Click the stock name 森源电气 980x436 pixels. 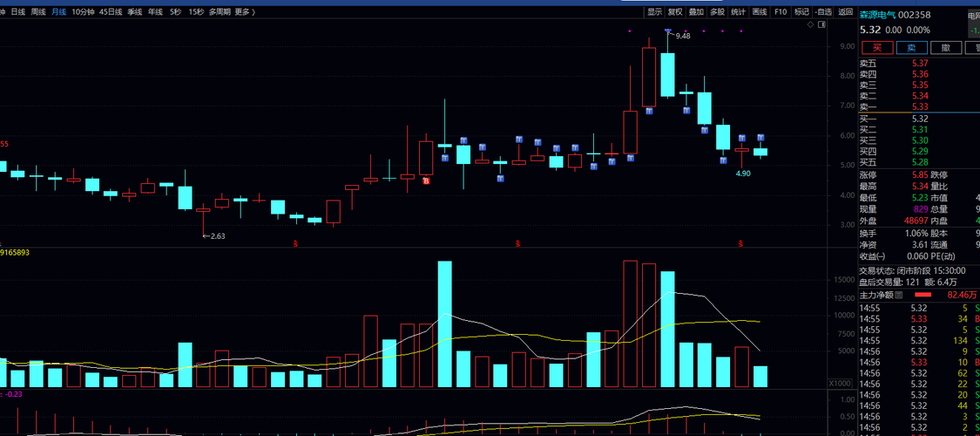(x=877, y=15)
